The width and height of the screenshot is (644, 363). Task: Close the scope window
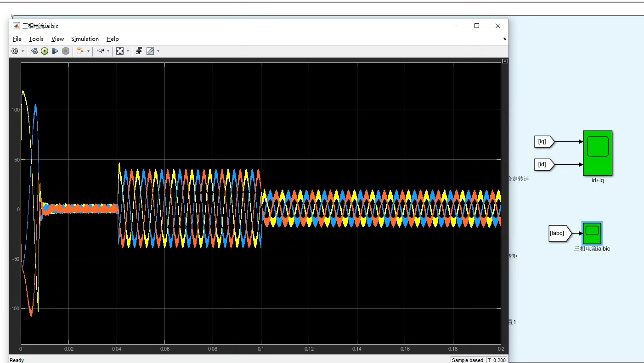click(x=498, y=26)
